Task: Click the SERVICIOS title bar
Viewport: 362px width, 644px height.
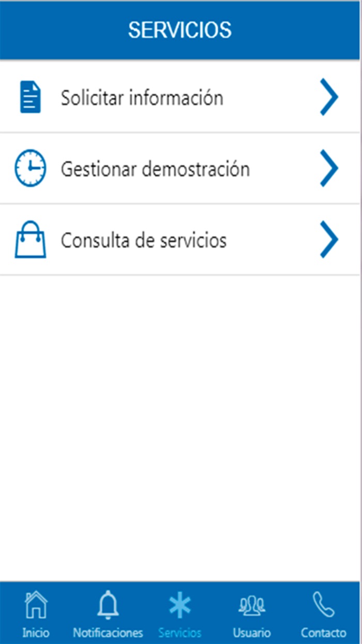Action: coord(181,30)
